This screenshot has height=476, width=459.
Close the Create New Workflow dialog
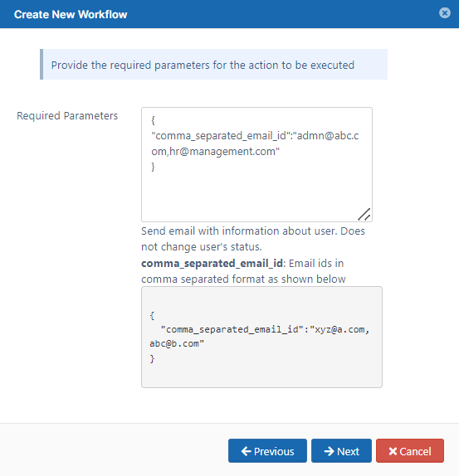pos(444,12)
